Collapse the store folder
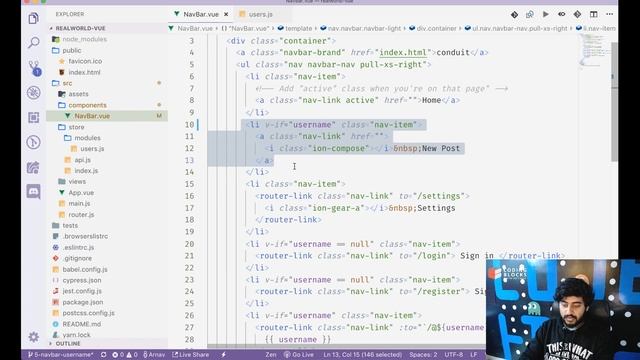640x360 pixels. pyautogui.click(x=76, y=127)
